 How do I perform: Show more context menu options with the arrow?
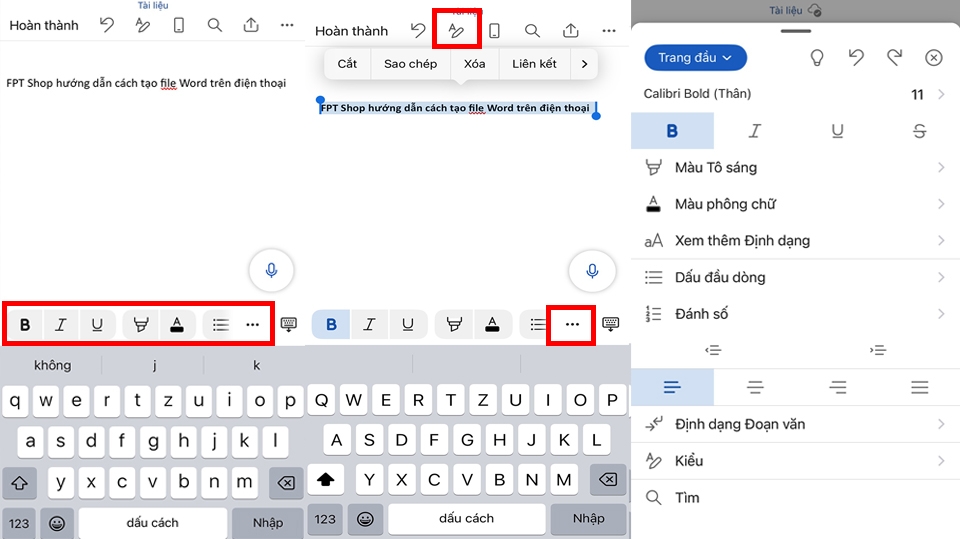tap(584, 64)
